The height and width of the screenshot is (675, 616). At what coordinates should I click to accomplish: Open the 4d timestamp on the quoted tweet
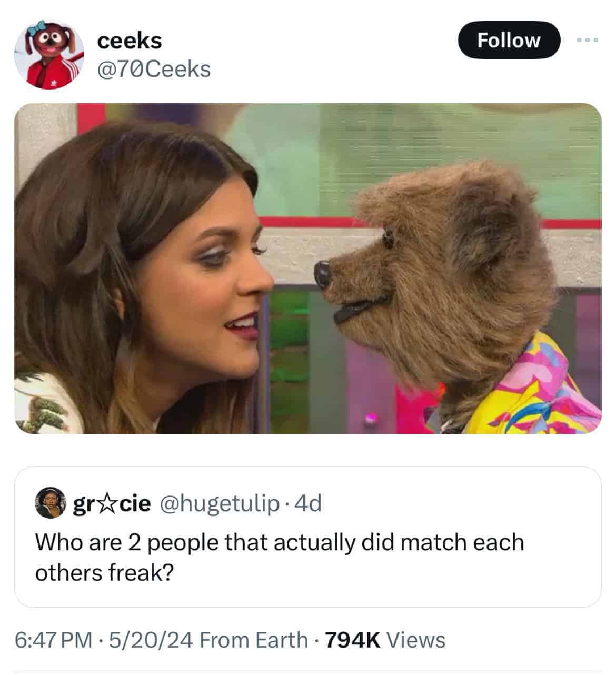coord(307,504)
